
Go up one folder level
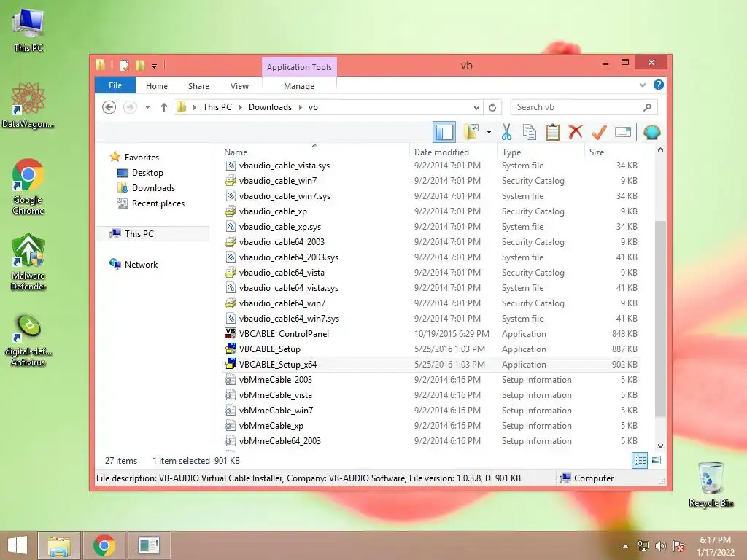click(164, 107)
